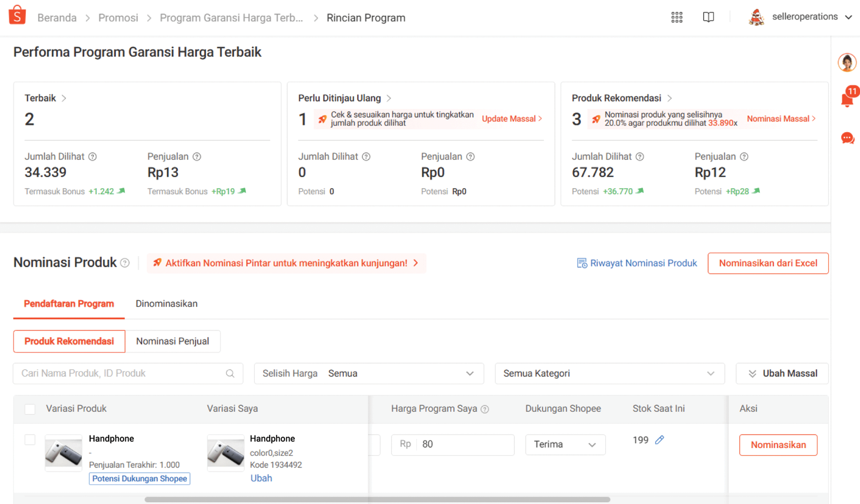This screenshot has height=504, width=860.
Task: Click the Shopee logo icon
Action: [17, 15]
